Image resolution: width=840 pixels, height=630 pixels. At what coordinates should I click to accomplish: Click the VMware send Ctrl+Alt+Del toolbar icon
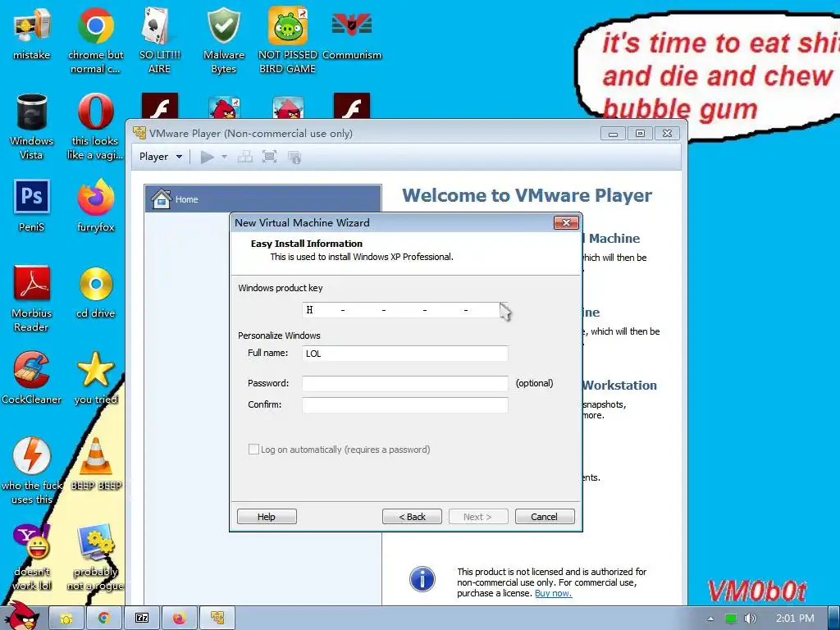click(244, 157)
